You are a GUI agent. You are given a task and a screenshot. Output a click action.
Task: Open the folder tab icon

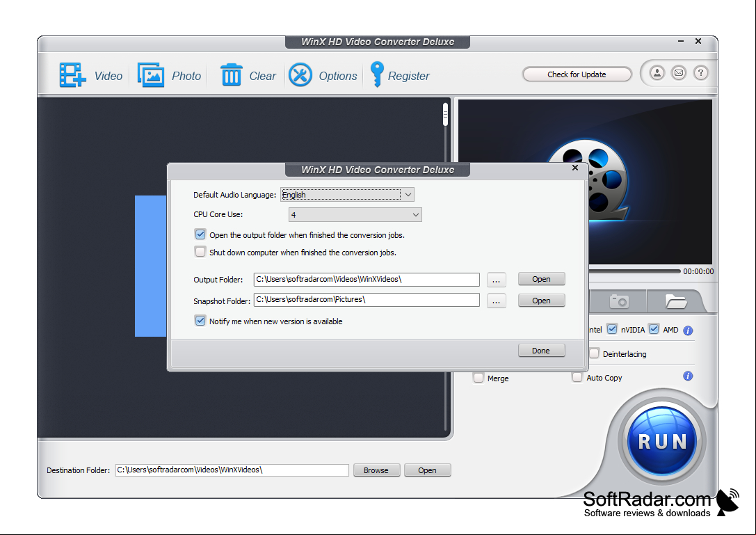(x=675, y=301)
